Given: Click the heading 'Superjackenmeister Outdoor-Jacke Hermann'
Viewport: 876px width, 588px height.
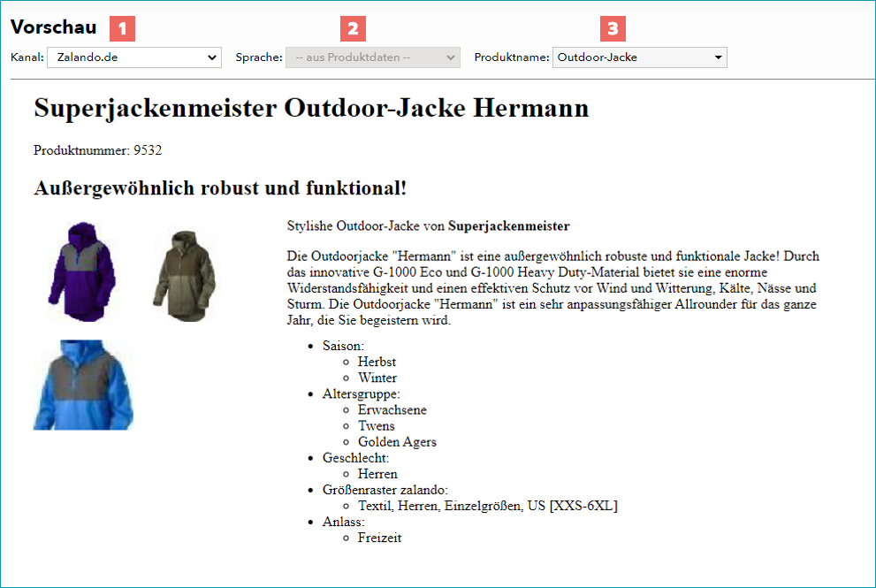Looking at the screenshot, I should point(311,108).
